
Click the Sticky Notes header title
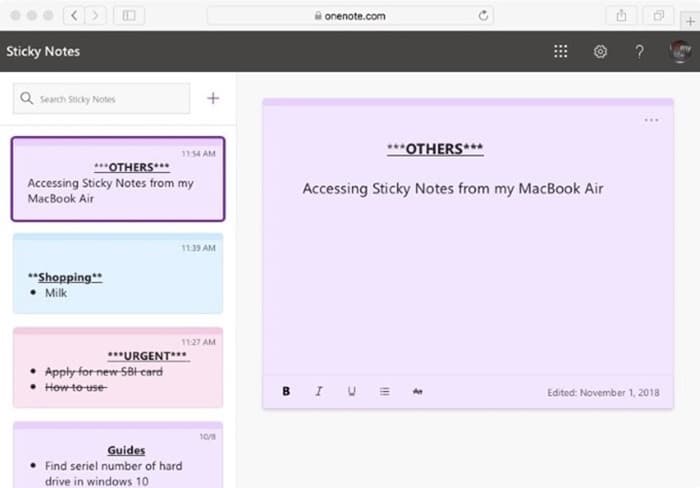pos(43,51)
